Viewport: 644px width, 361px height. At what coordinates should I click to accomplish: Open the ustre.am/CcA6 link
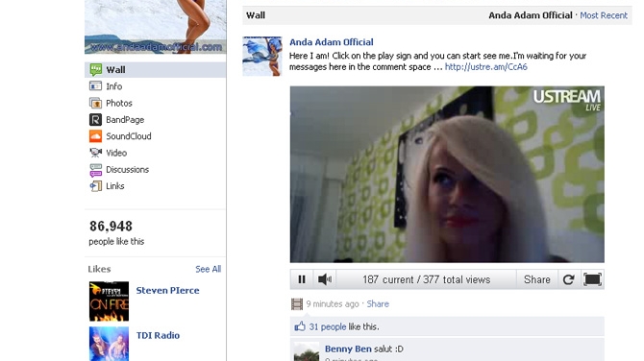coord(485,67)
